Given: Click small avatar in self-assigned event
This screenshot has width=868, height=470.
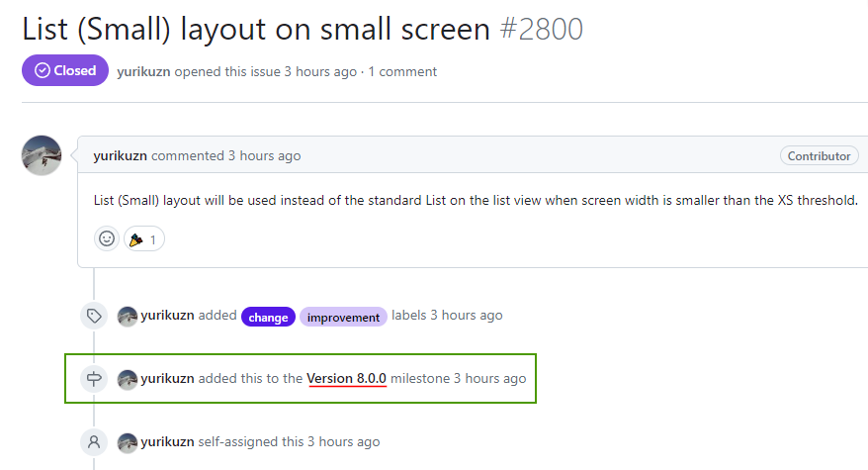Looking at the screenshot, I should click(x=128, y=442).
